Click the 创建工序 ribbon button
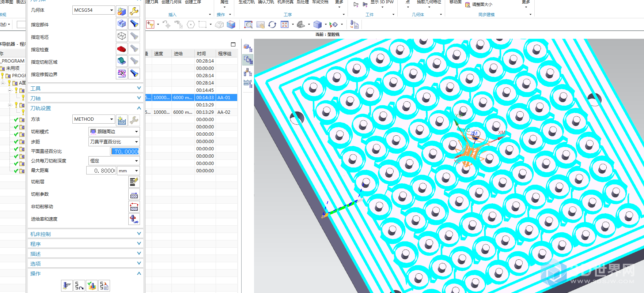The image size is (644, 293). pyautogui.click(x=193, y=2)
